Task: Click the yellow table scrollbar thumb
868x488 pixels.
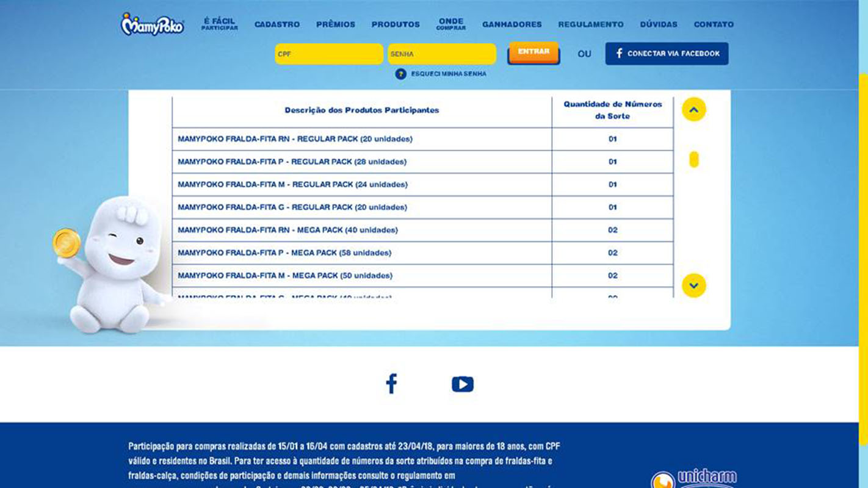Action: [694, 160]
